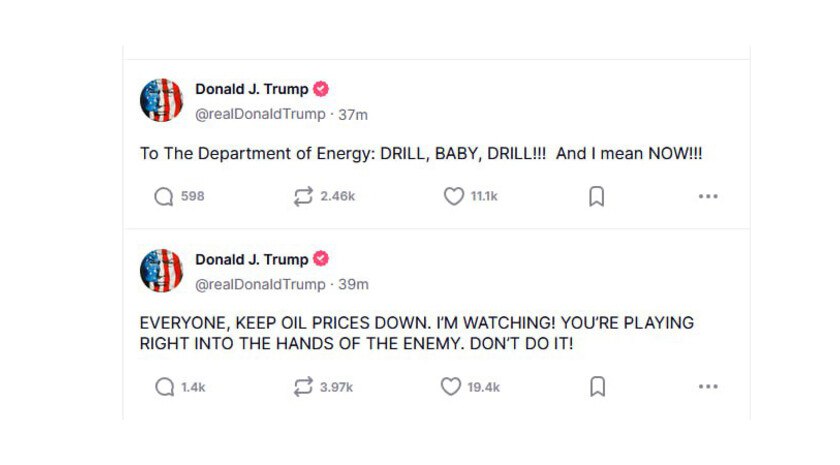The width and height of the screenshot is (840, 465).
Task: ReTruth the Department of Energy post
Action: [x=303, y=197]
